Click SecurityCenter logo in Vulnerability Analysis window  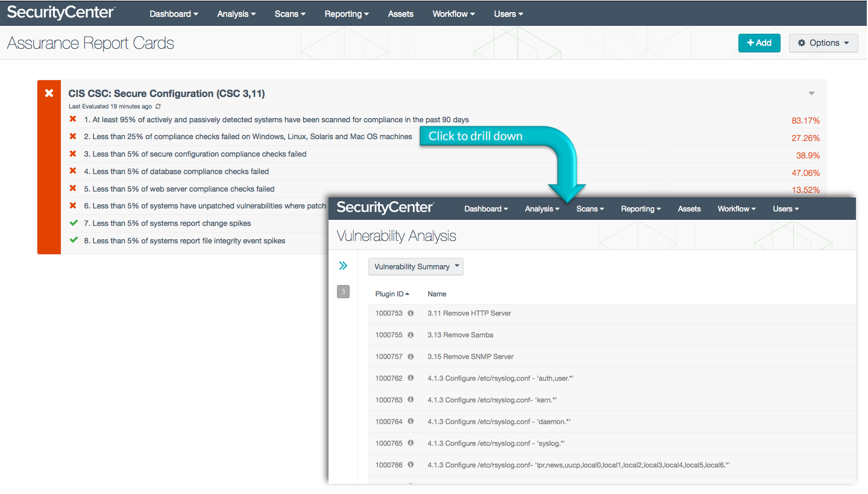pos(385,208)
